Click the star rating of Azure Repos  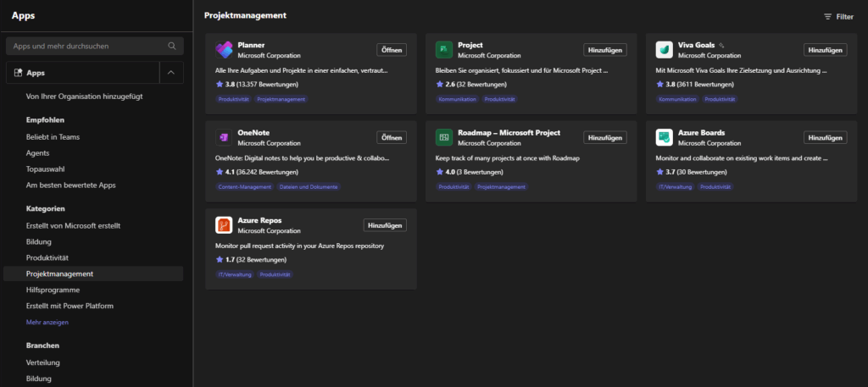pyautogui.click(x=219, y=259)
